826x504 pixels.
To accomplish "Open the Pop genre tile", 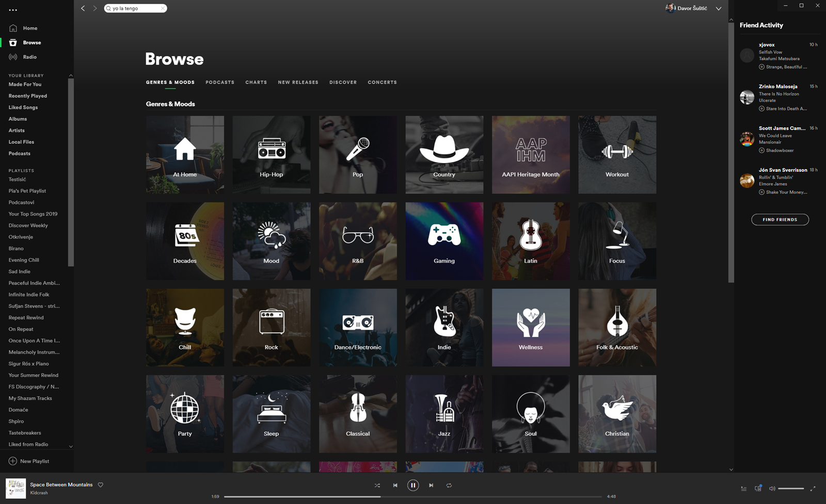I will point(358,155).
